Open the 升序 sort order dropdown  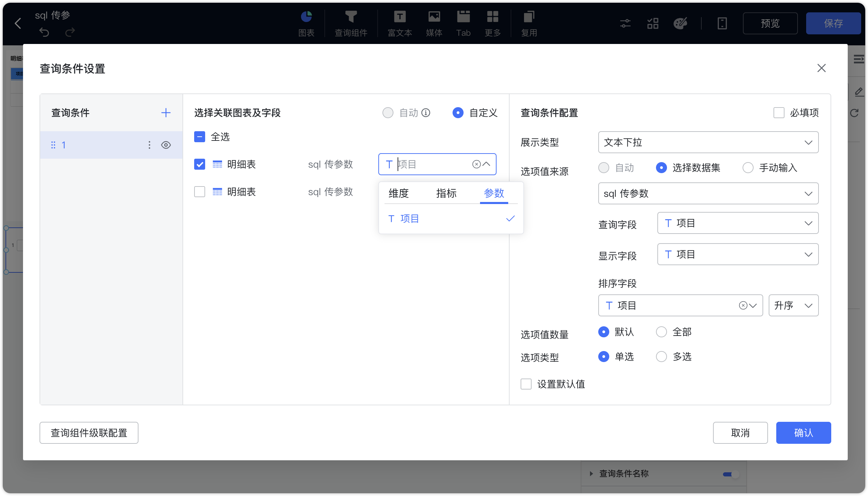pos(793,305)
